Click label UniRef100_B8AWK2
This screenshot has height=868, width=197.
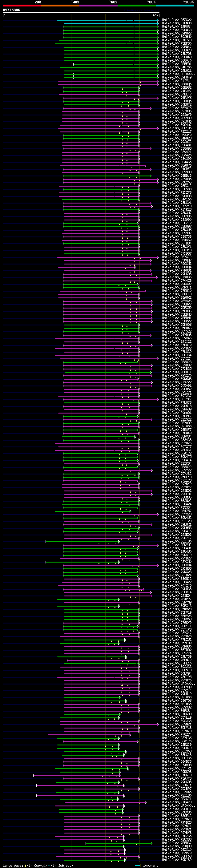pyautogui.click(x=176, y=297)
